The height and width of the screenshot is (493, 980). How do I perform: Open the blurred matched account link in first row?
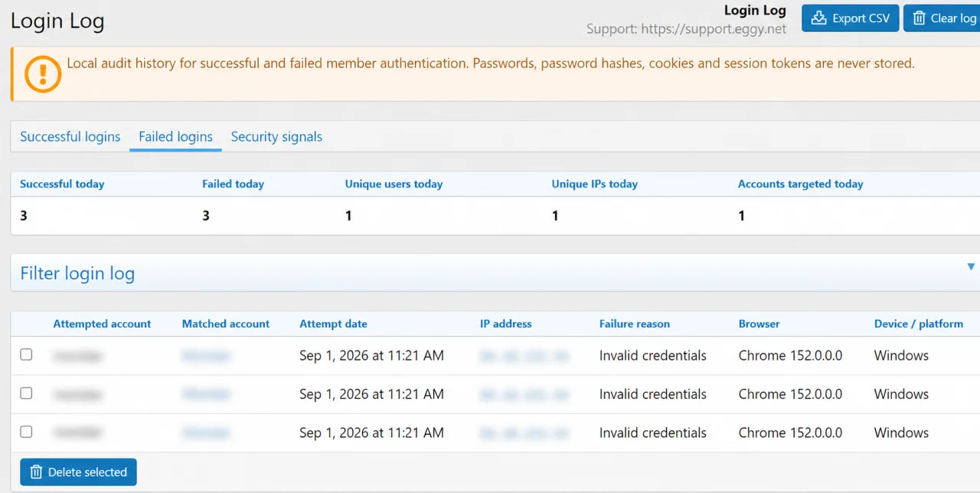click(x=206, y=355)
